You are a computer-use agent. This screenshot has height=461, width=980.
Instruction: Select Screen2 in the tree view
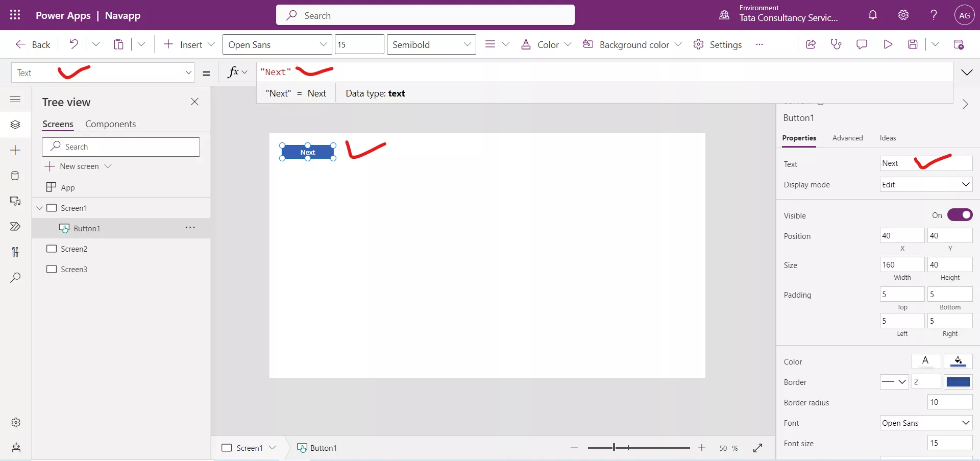tap(74, 249)
